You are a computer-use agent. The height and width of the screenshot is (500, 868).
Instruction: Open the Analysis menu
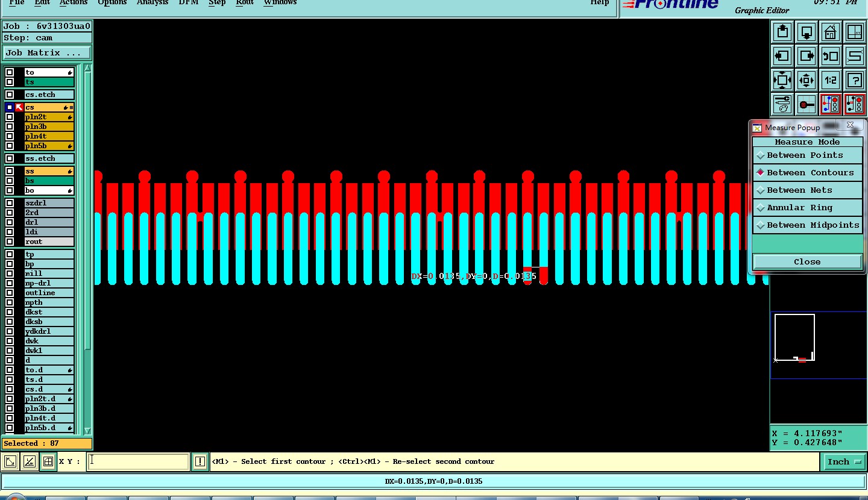tap(153, 2)
